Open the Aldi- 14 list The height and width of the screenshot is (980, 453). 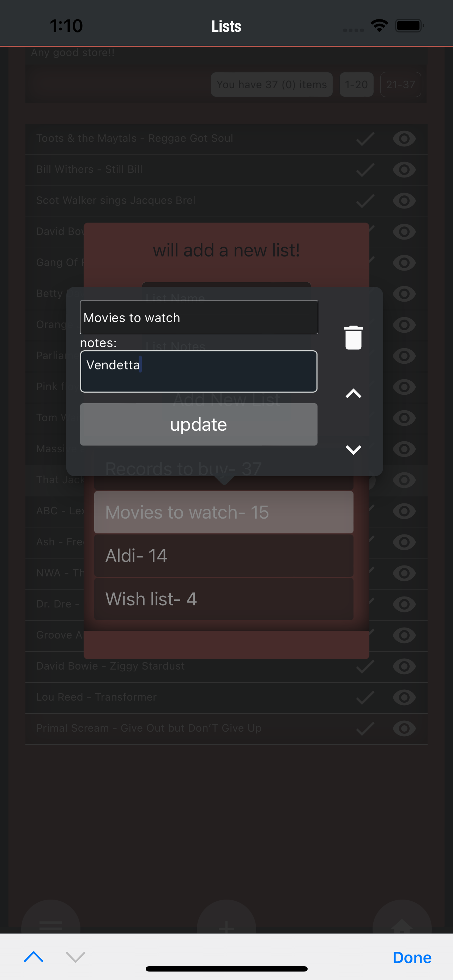click(x=224, y=555)
